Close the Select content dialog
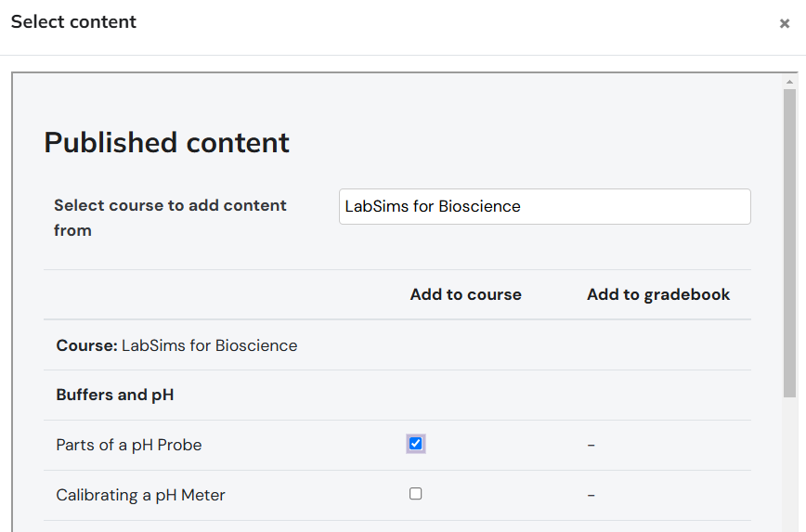Image resolution: width=806 pixels, height=532 pixels. (785, 24)
